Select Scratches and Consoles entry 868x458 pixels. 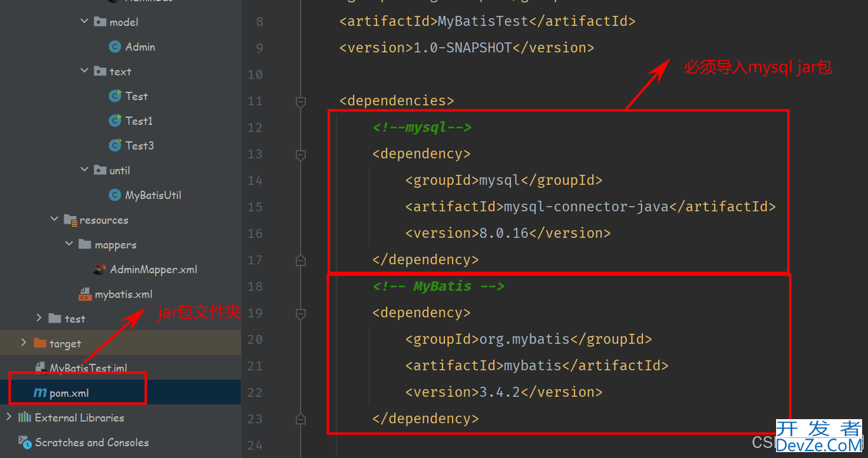point(92,442)
